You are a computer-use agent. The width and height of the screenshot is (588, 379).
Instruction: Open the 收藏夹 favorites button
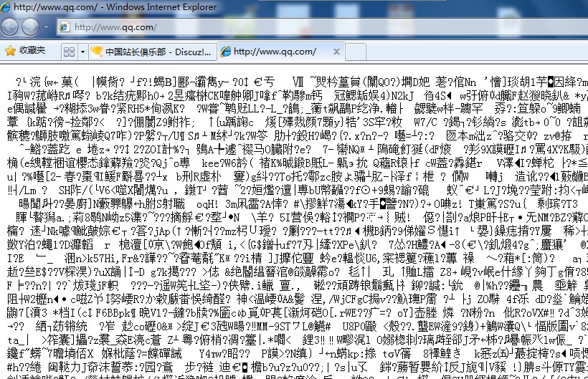click(x=26, y=51)
